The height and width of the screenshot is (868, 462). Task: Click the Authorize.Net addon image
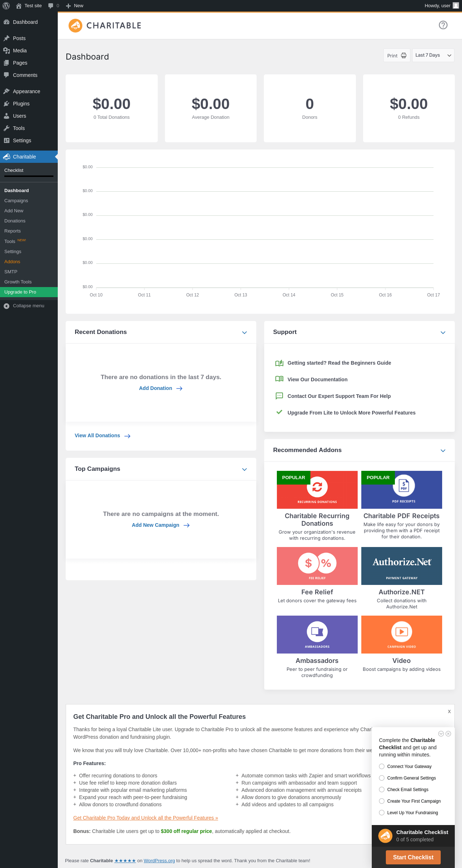click(x=402, y=566)
